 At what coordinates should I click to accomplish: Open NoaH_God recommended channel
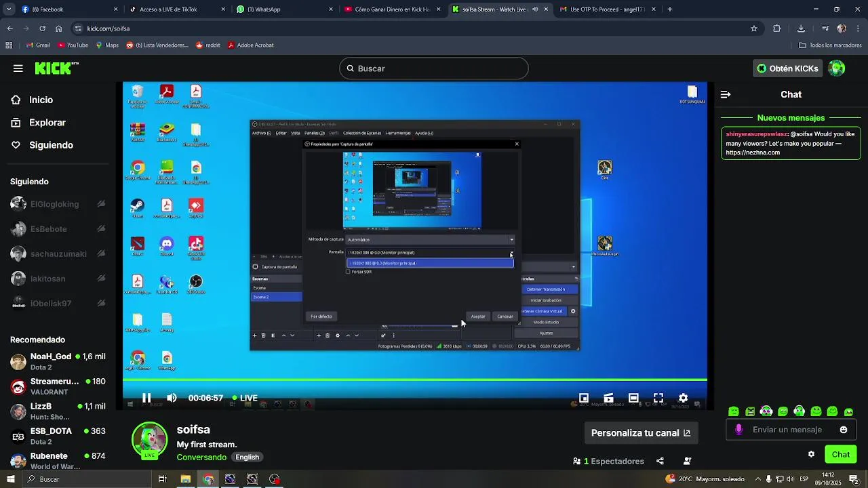tap(58, 361)
